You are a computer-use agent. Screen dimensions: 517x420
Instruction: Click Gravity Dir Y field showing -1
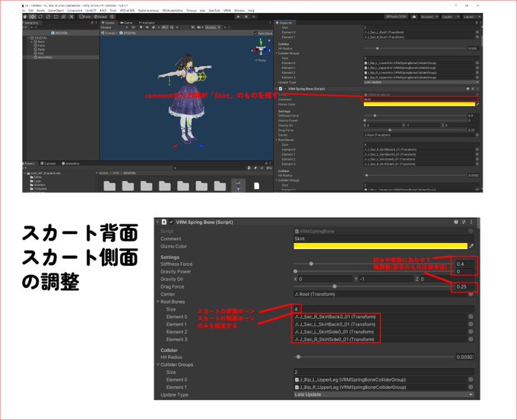[385, 279]
